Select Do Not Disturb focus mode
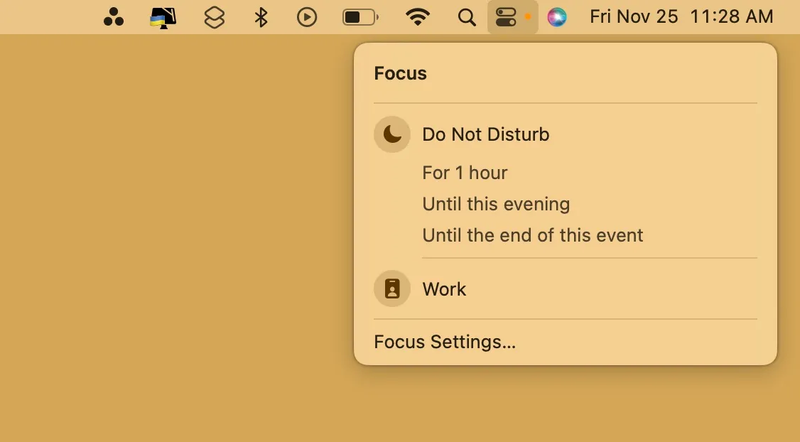The width and height of the screenshot is (800, 442). pyautogui.click(x=486, y=134)
